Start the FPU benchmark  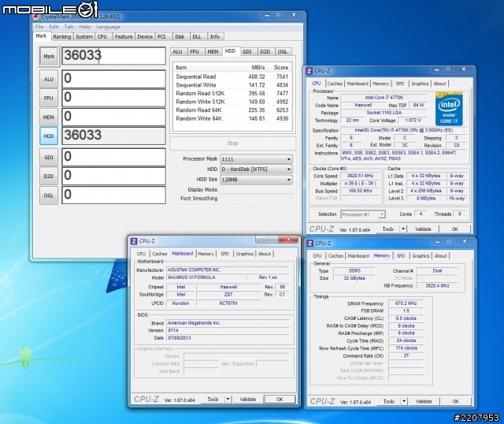(x=49, y=98)
